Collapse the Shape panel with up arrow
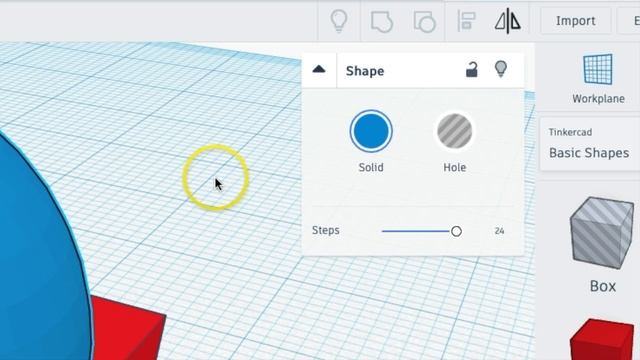This screenshot has height=360, width=640. click(319, 69)
